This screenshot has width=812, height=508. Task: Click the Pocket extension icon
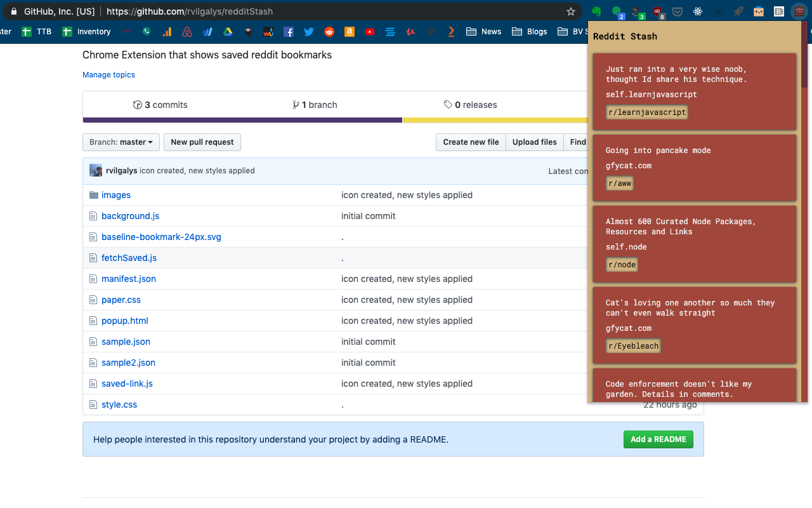tap(678, 11)
